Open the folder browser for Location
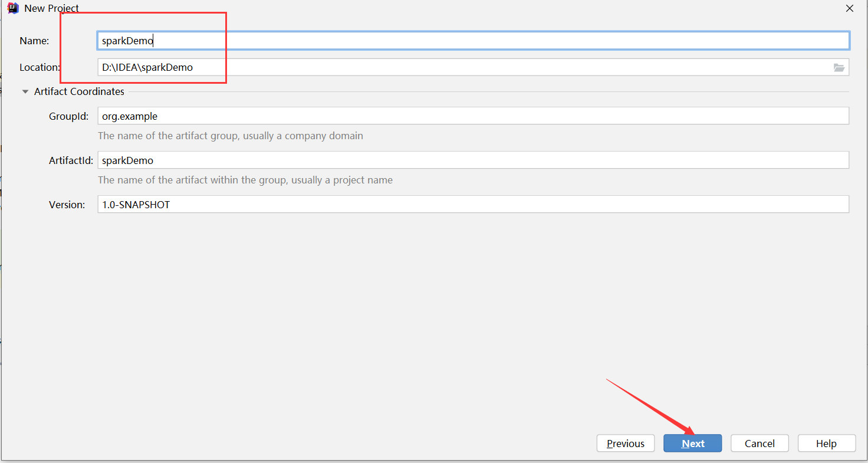 pos(839,68)
